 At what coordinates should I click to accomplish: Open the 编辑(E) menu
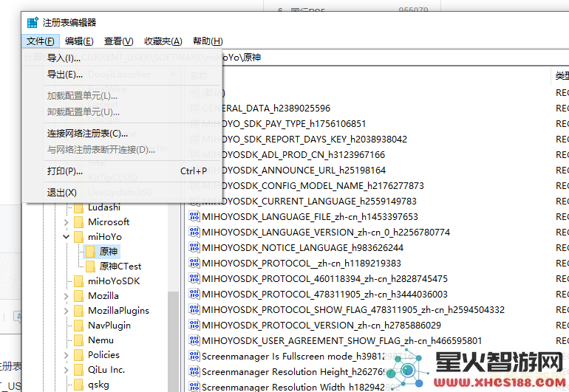pos(79,41)
